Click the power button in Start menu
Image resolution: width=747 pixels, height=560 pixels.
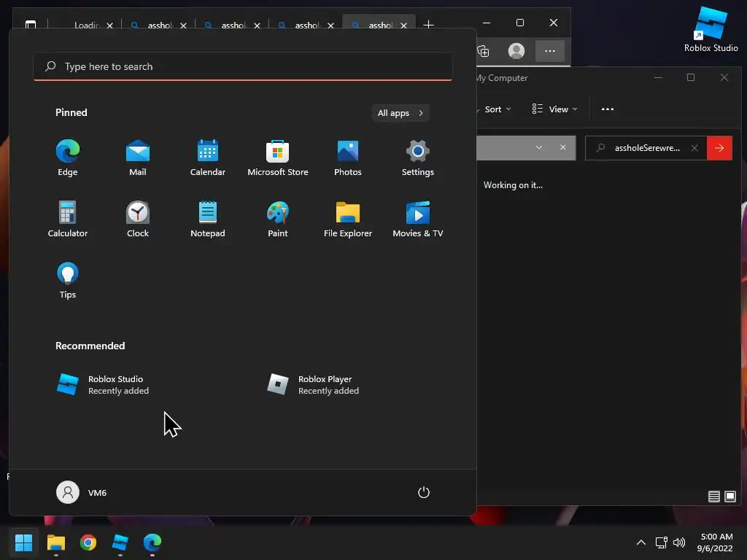pyautogui.click(x=424, y=492)
